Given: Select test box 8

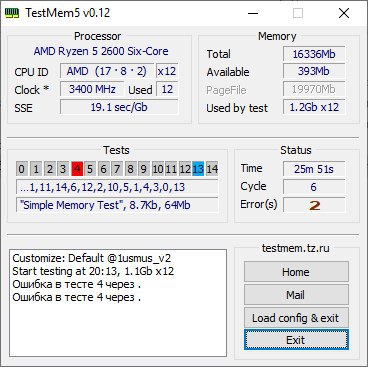Looking at the screenshot, I should click(x=130, y=169).
